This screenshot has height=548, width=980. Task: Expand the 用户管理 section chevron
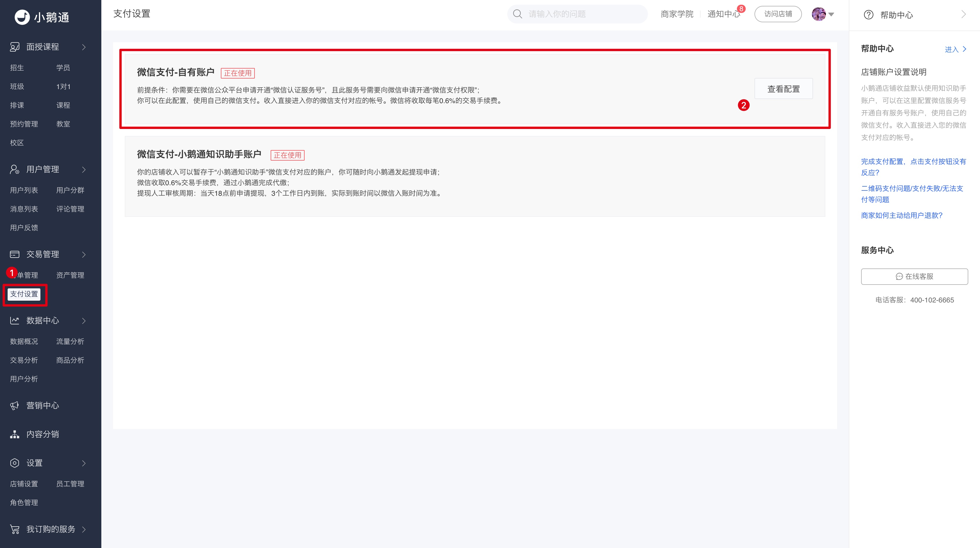pos(84,170)
